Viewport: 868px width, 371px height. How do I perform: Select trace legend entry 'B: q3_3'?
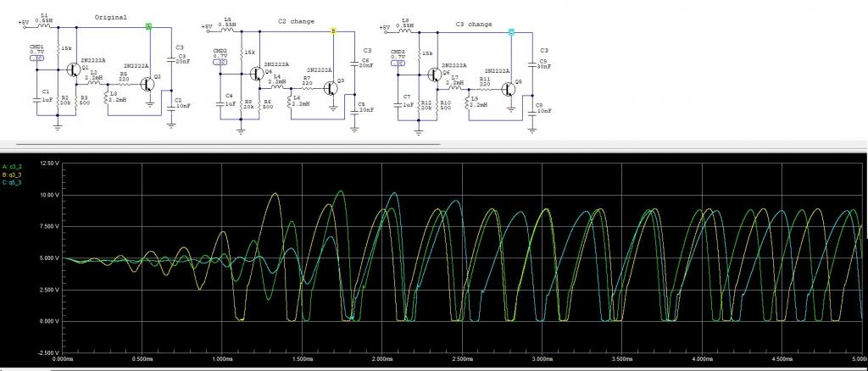click(x=12, y=174)
